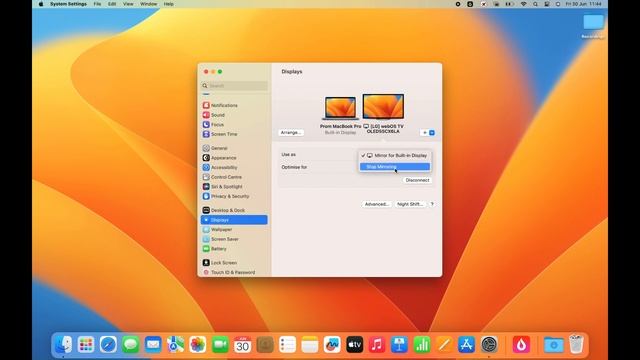Open Reminders from the Dock
640x360 pixels.
pyautogui.click(x=287, y=345)
